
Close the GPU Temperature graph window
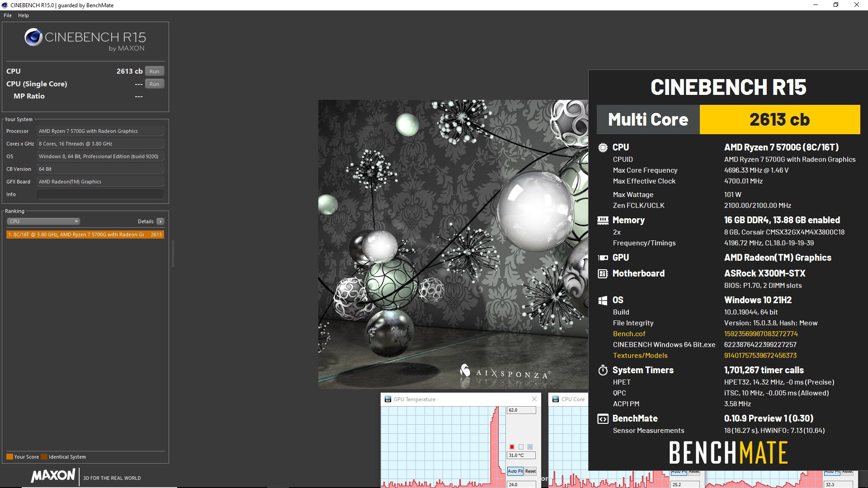[534, 399]
